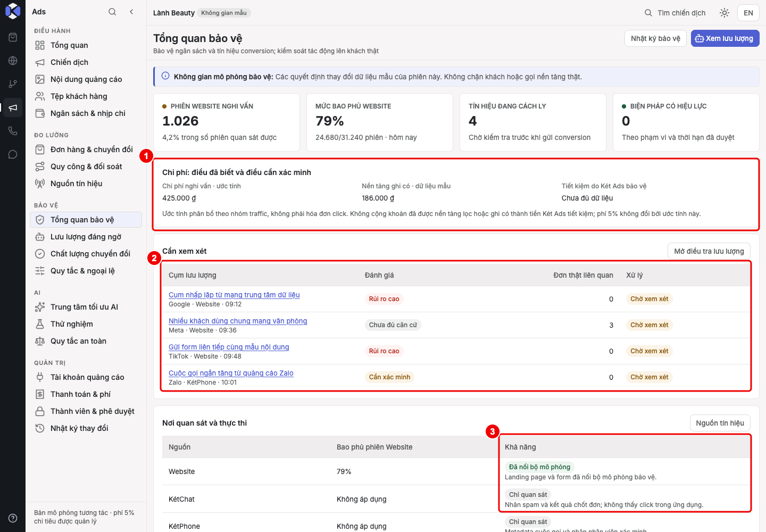Open Nội dung quảng cáo menu item
Image resolution: width=766 pixels, height=532 pixels.
coord(86,79)
